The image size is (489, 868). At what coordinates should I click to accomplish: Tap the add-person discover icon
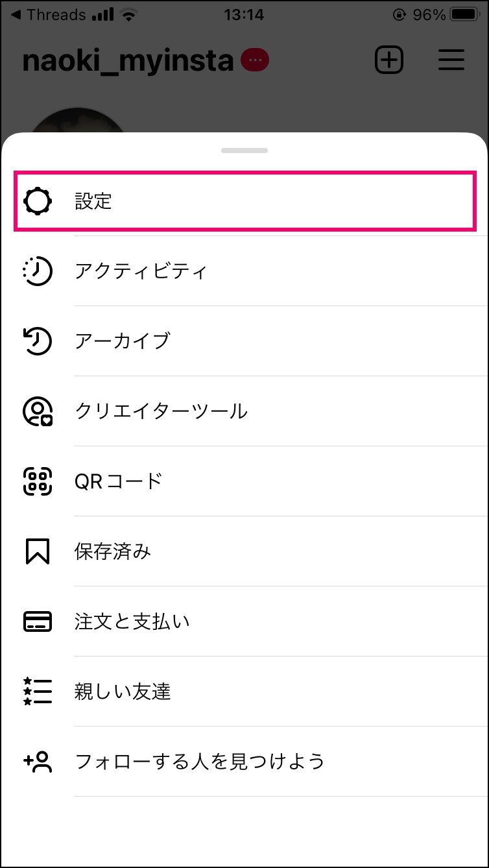point(38,761)
